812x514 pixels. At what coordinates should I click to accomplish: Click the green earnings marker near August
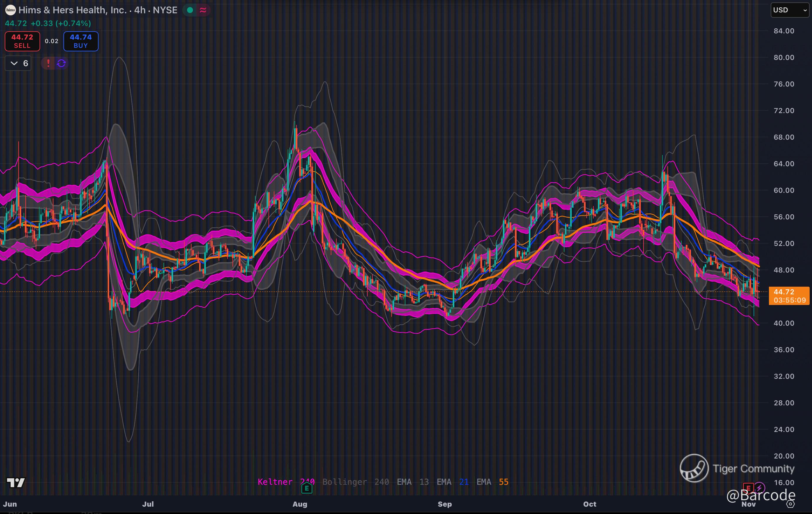(x=307, y=488)
